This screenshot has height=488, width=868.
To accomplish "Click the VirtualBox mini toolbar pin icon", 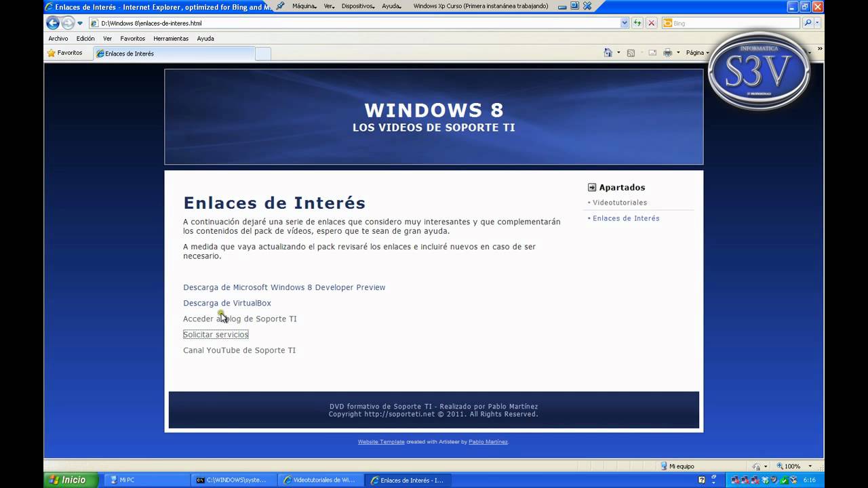I will [280, 6].
